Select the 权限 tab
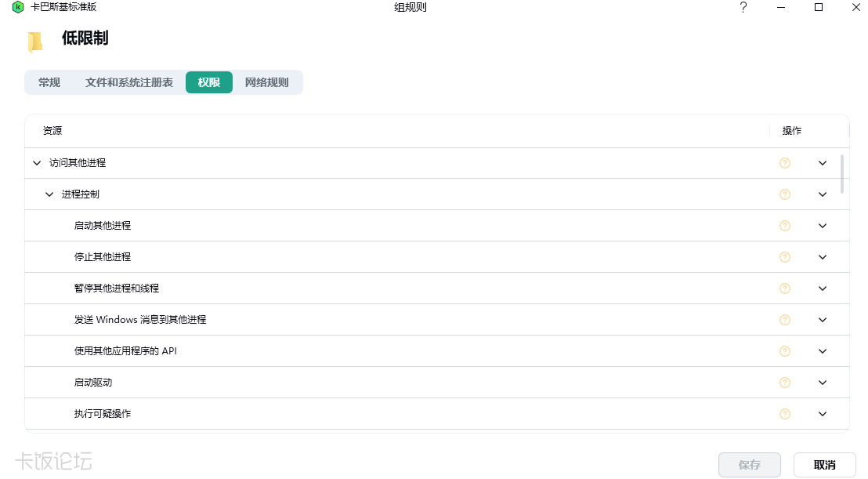This screenshot has height=479, width=868. coord(209,82)
